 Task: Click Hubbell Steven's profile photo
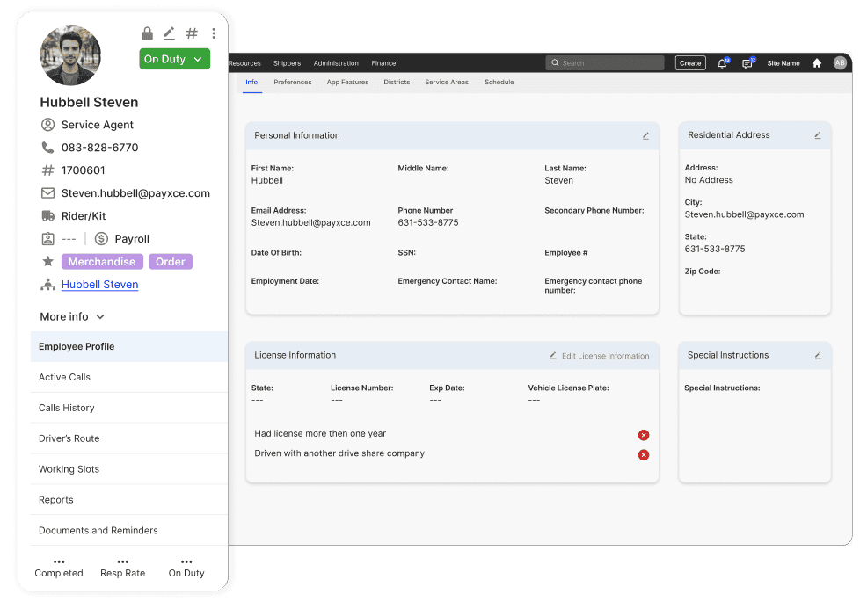70,55
